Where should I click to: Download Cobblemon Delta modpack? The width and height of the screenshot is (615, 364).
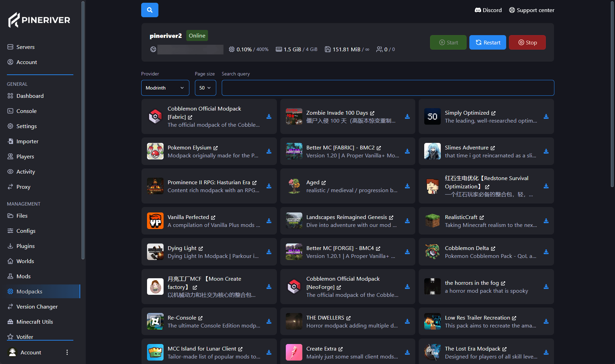tap(546, 252)
